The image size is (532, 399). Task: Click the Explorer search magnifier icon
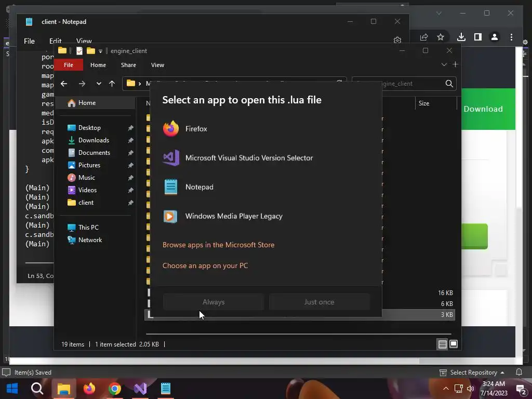click(449, 84)
